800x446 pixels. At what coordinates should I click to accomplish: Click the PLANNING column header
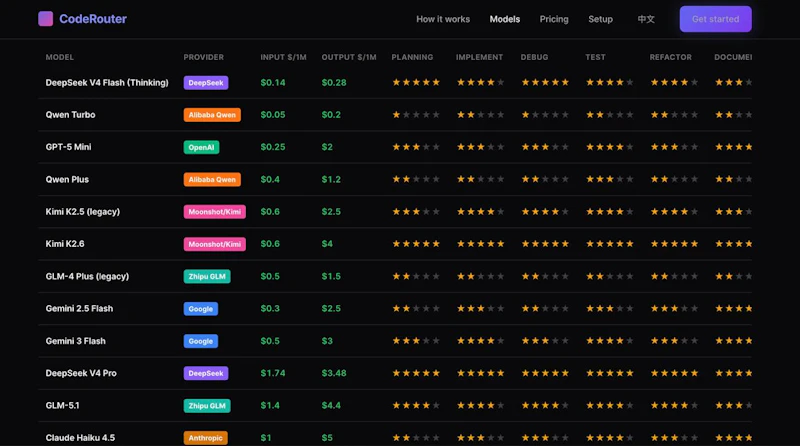[412, 57]
